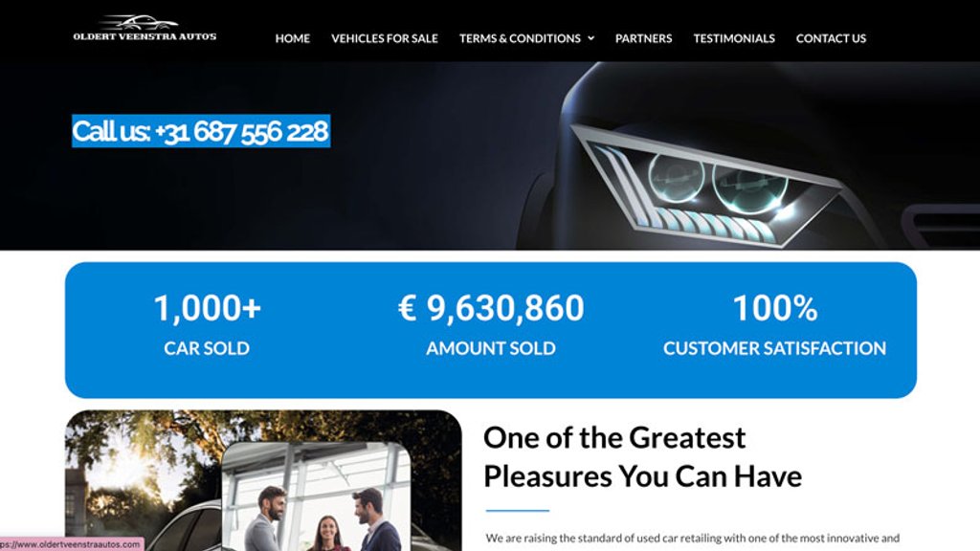Click the € 9,630,860 amount figure
Image resolution: width=980 pixels, height=551 pixels.
click(491, 308)
